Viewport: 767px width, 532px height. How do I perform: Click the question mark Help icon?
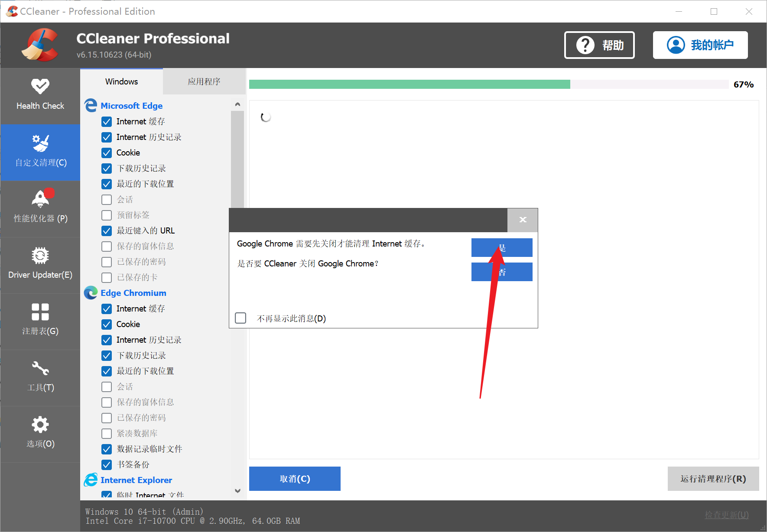585,45
